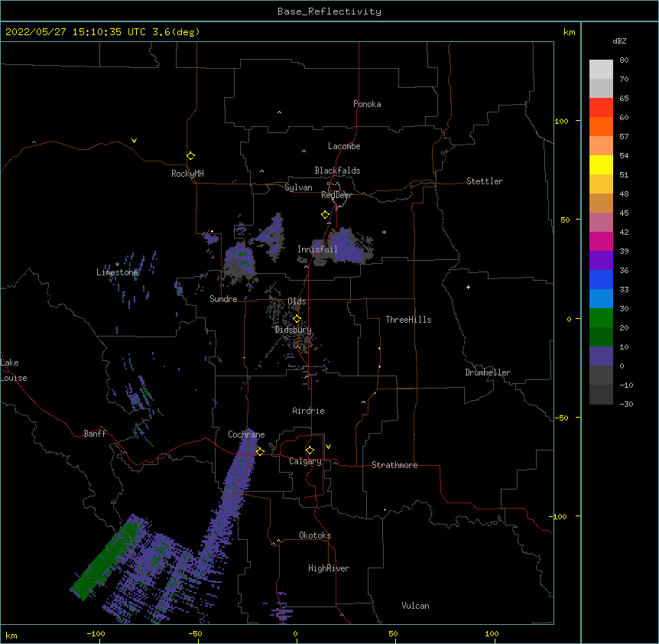
Task: Click the Banff label
Action: coord(95,434)
